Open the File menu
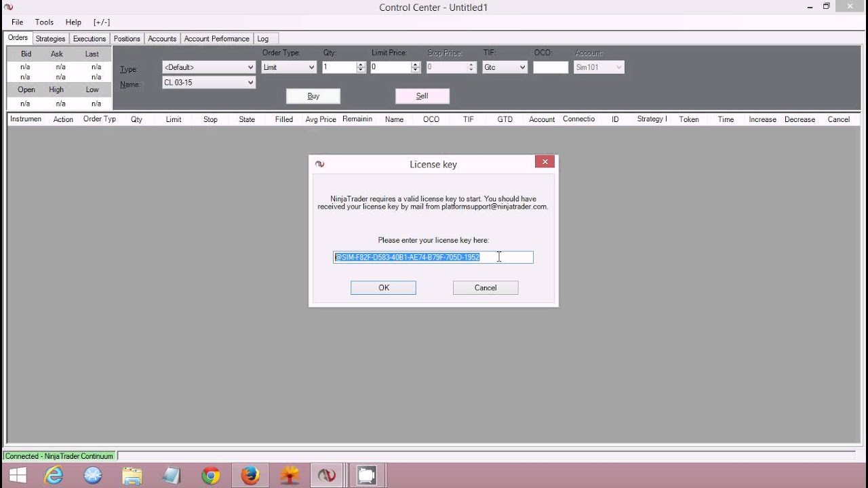 (x=18, y=22)
